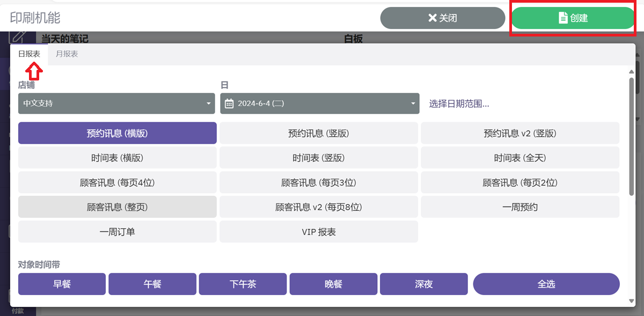644x316 pixels.
Task: Toggle the 下午茶 time slot
Action: coord(243,284)
